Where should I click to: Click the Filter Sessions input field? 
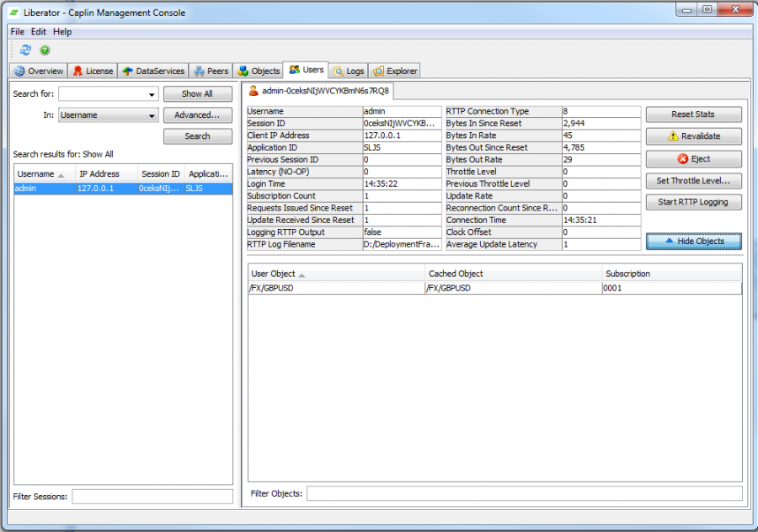(x=152, y=497)
